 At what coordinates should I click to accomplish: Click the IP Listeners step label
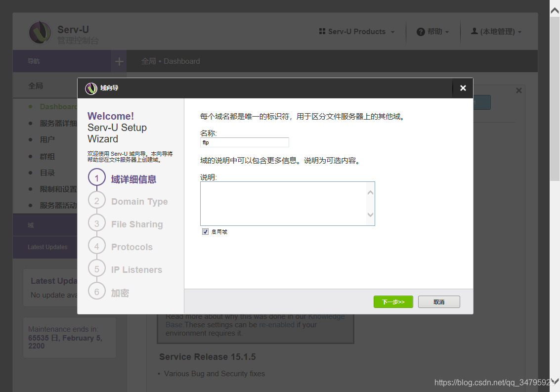tap(136, 270)
